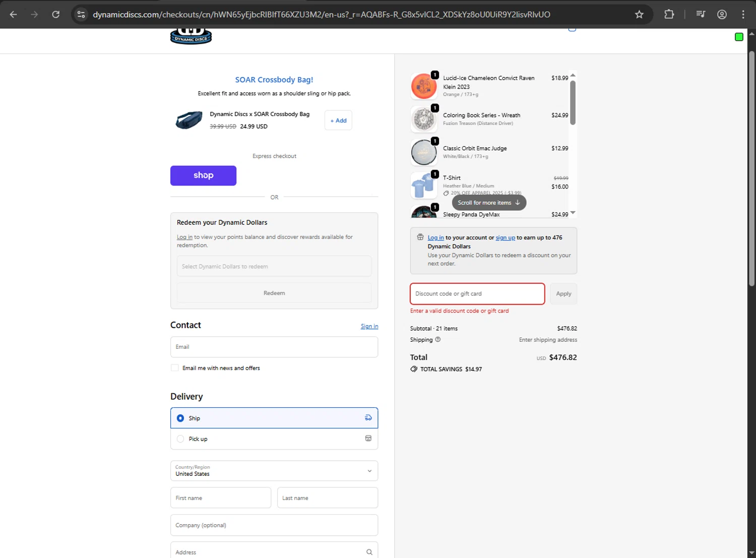Screen dimensions: 756x558
Task: Click Log in link under Redeem Dynamic Dollars
Action: (x=184, y=237)
